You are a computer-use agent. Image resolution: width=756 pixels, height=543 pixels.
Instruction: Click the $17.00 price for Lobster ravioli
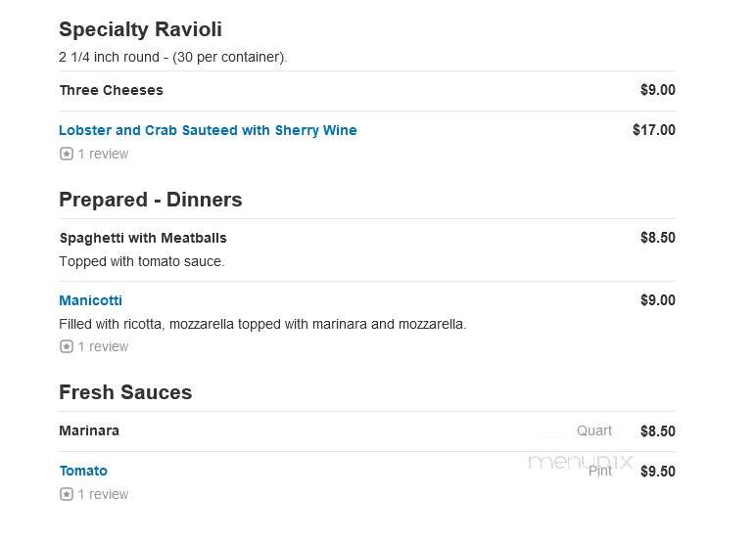(x=654, y=129)
